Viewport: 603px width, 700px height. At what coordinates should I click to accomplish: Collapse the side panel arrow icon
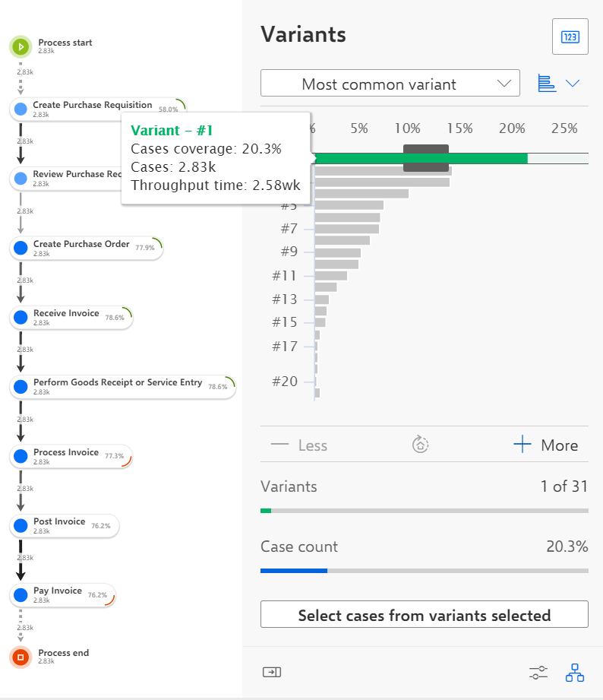(x=272, y=672)
